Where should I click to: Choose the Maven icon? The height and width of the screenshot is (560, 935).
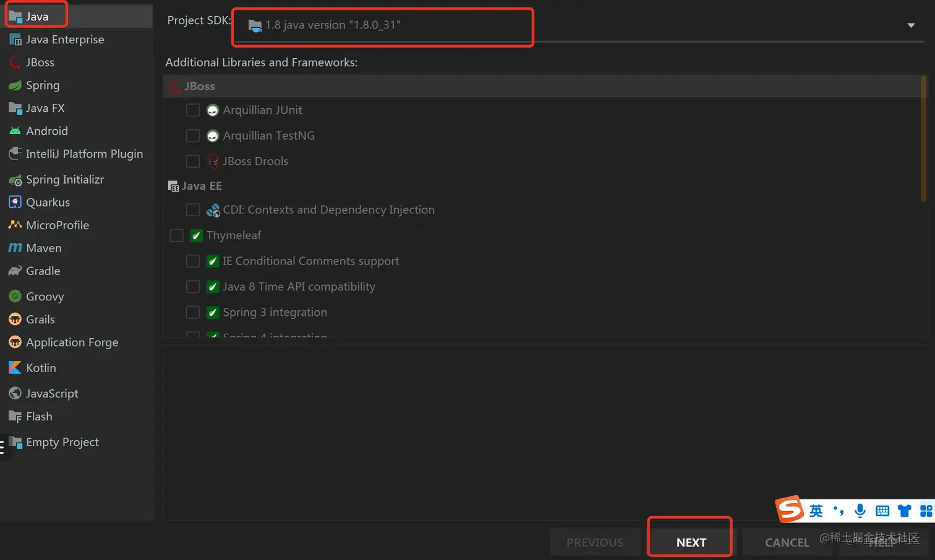tap(15, 248)
